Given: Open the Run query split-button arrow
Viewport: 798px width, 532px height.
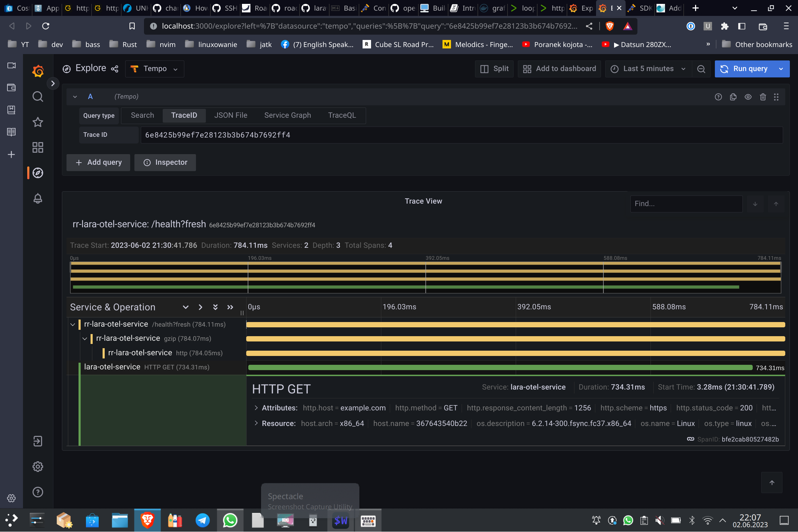Looking at the screenshot, I should click(781, 69).
